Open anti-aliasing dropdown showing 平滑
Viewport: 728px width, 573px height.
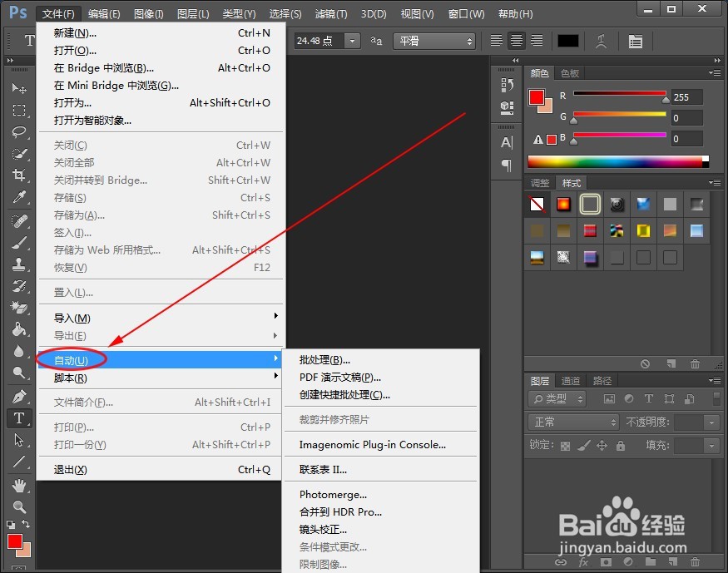(x=434, y=42)
